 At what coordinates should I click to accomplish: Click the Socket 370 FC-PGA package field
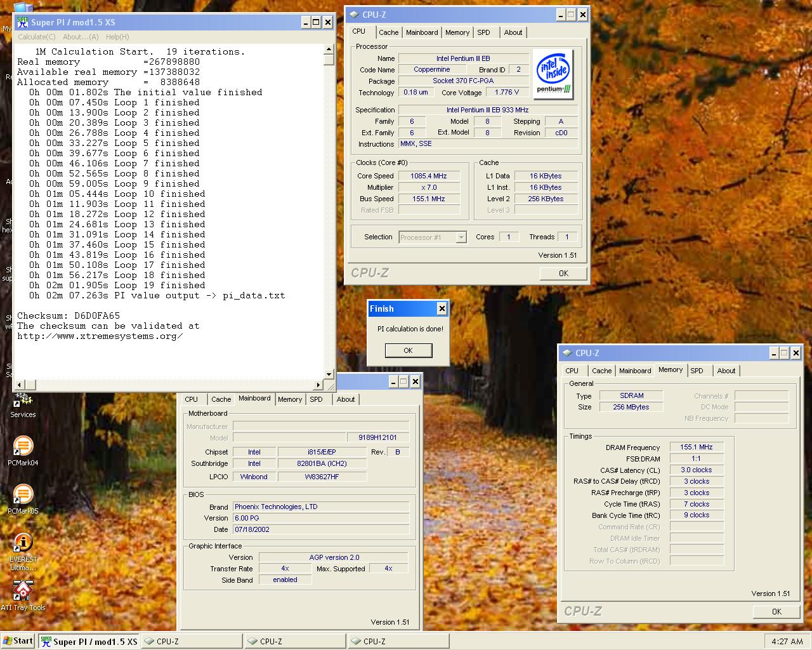[463, 81]
